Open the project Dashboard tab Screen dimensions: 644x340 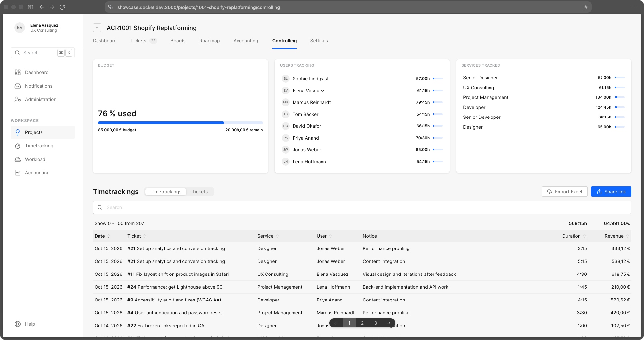click(105, 41)
